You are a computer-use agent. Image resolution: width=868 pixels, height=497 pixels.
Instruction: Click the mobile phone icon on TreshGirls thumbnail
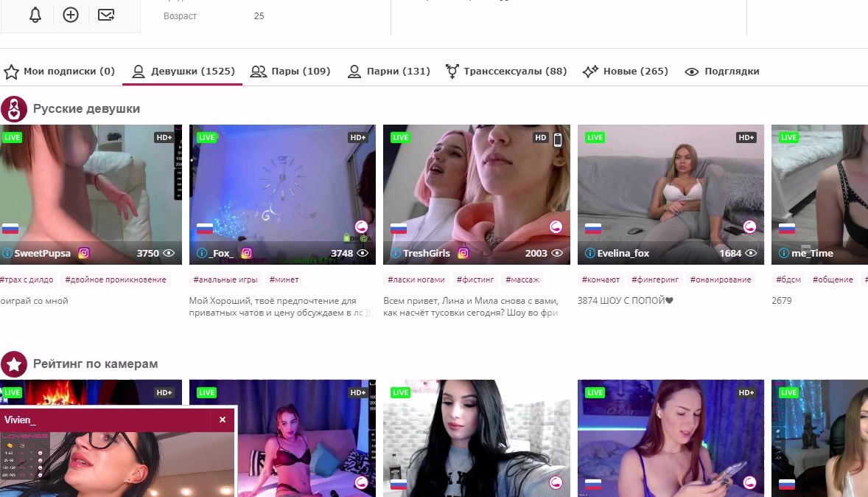tap(558, 139)
